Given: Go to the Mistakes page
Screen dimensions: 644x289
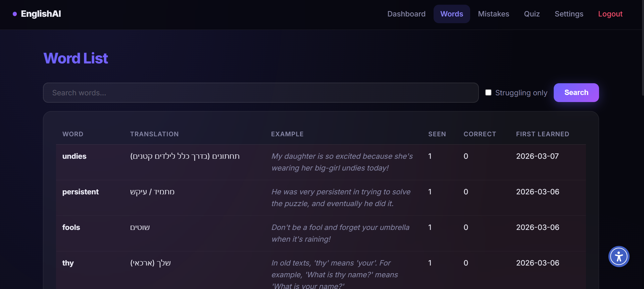Looking at the screenshot, I should (x=493, y=14).
